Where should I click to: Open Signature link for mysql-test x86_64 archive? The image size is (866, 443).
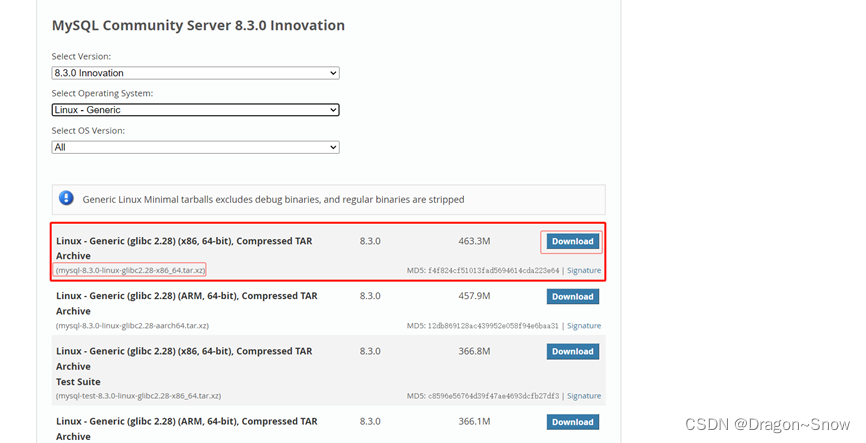(x=584, y=396)
